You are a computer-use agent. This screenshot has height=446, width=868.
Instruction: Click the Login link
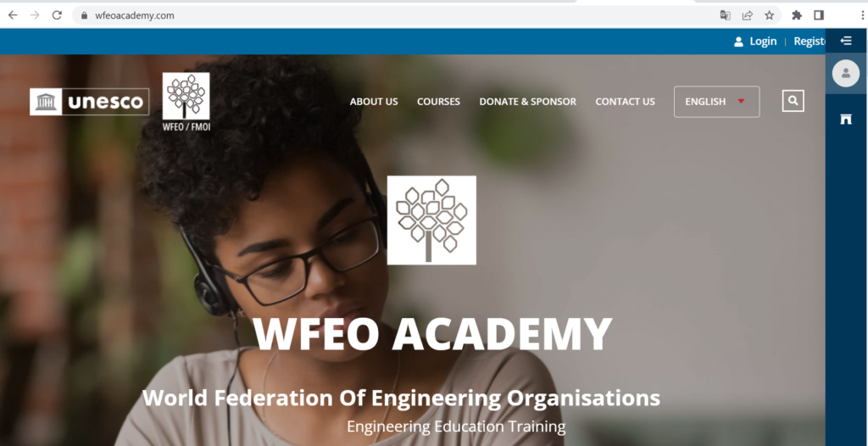point(763,41)
